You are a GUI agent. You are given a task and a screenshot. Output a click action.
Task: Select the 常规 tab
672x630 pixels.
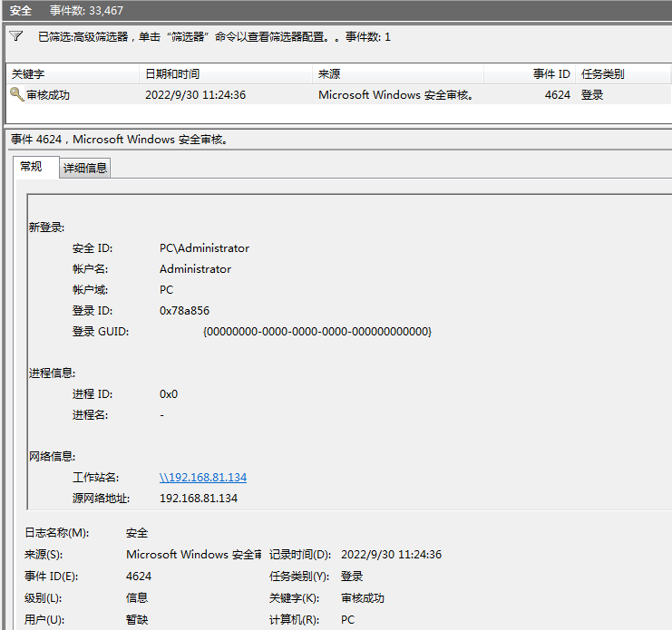[32, 167]
